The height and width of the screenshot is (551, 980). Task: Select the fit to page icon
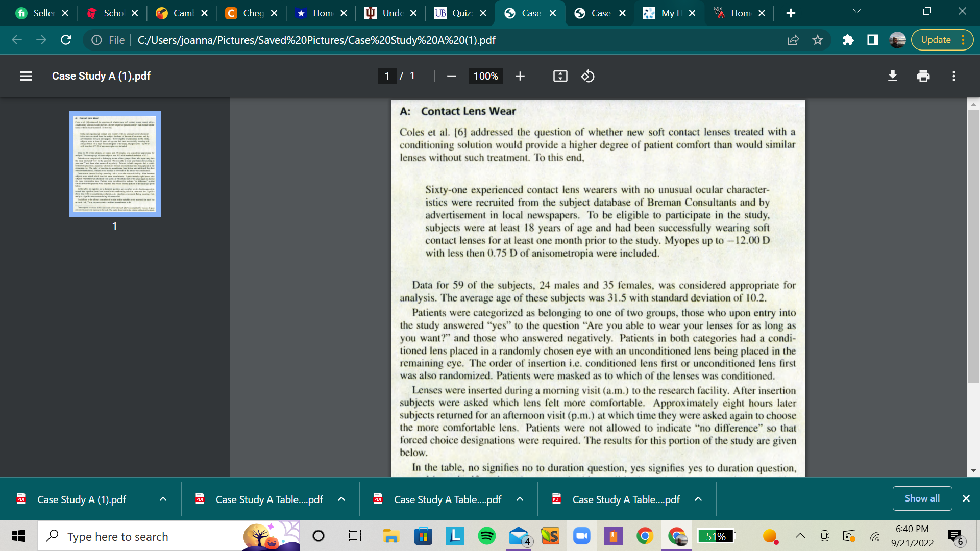(x=560, y=76)
